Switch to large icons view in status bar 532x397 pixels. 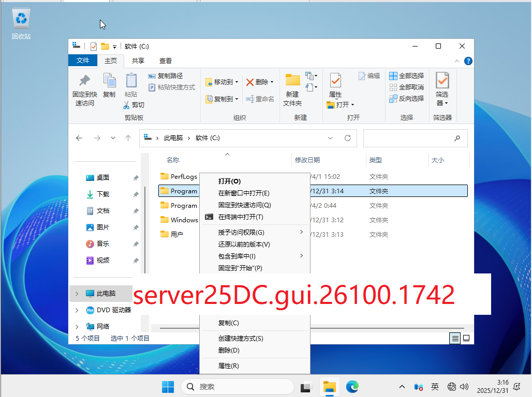(x=466, y=338)
